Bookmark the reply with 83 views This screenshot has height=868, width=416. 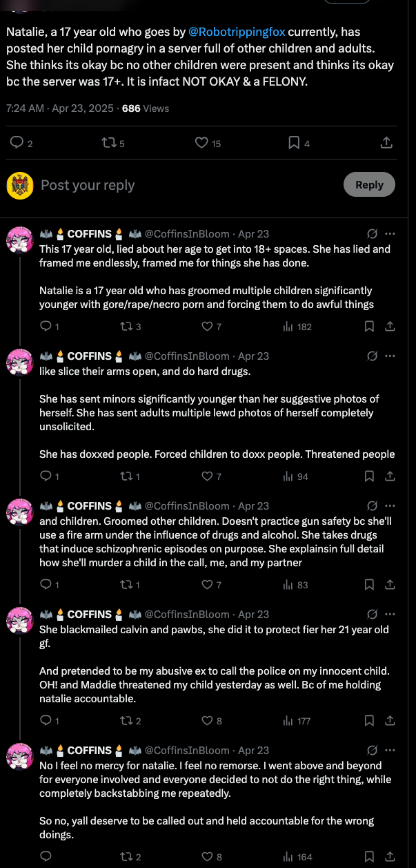pos(369,585)
